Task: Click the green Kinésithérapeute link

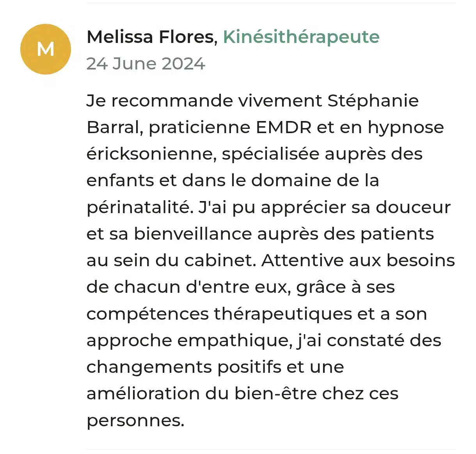Action: point(301,37)
